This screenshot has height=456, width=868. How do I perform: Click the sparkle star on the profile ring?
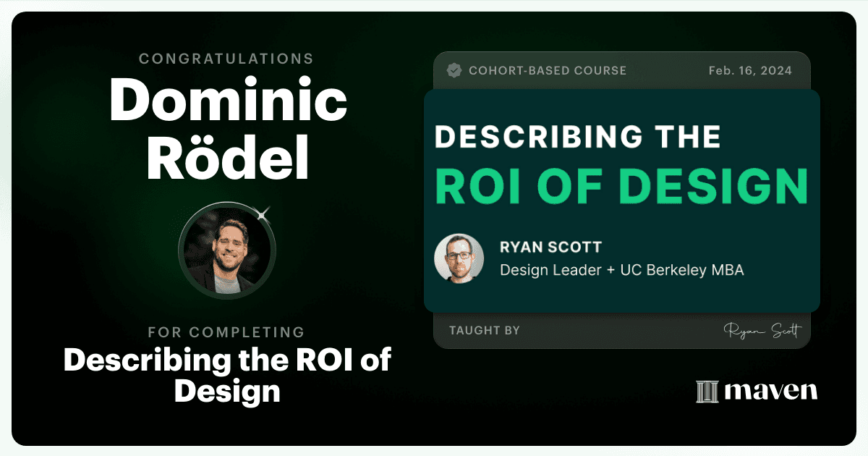click(263, 213)
